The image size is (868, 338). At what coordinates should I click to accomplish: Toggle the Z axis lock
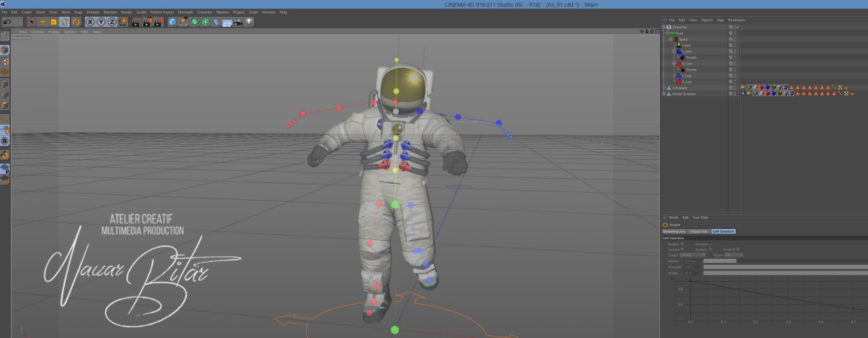coord(112,22)
